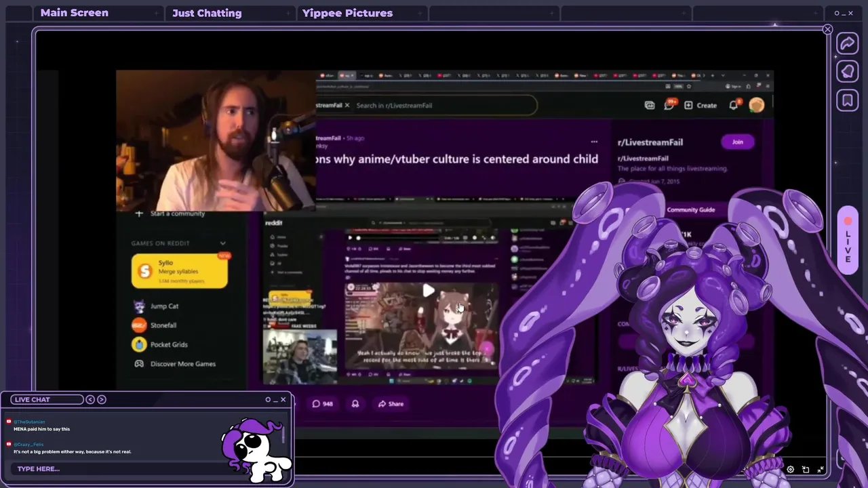This screenshot has width=868, height=488.
Task: Open the Pocket Grids game
Action: 160,344
